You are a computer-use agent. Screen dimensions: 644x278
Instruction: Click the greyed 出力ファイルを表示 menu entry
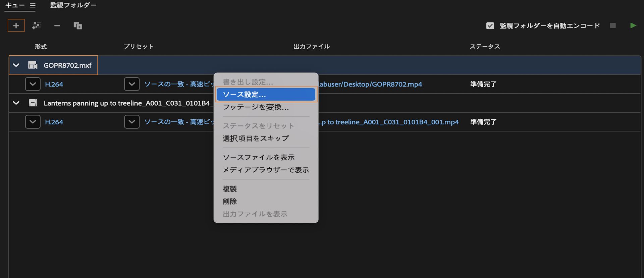click(x=255, y=214)
